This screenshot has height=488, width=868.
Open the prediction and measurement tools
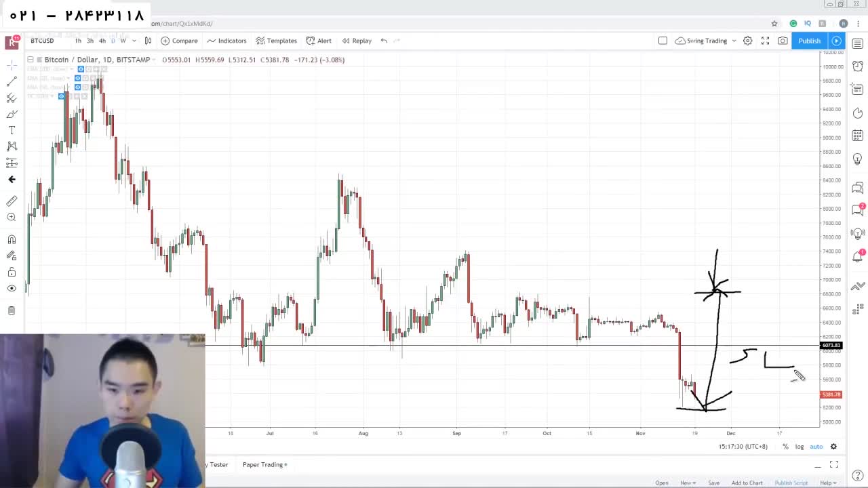tap(12, 163)
